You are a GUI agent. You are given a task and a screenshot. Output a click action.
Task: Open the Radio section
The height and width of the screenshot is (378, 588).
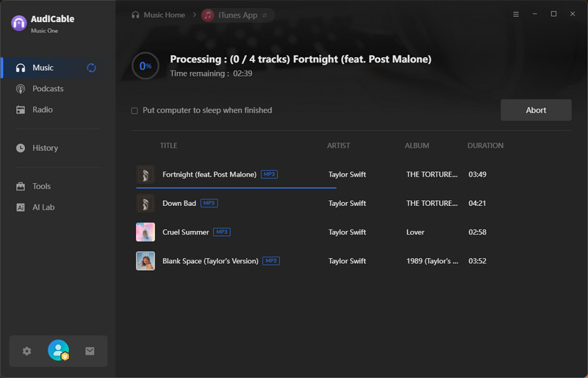(x=43, y=110)
